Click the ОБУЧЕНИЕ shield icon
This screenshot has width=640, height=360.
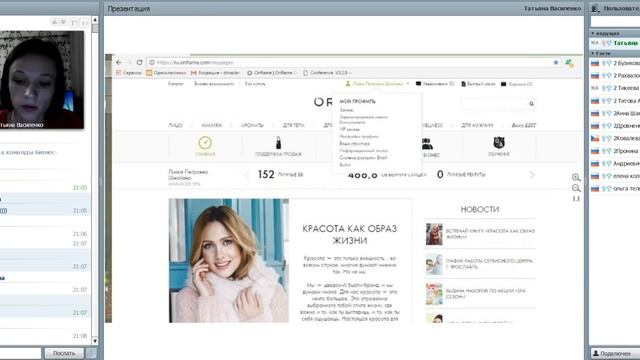(499, 143)
